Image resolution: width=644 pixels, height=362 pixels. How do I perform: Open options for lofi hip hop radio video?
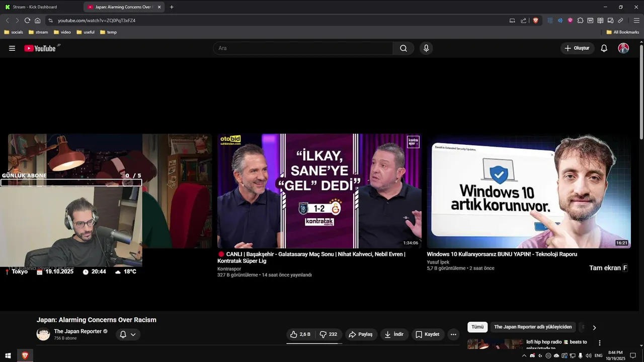599,343
